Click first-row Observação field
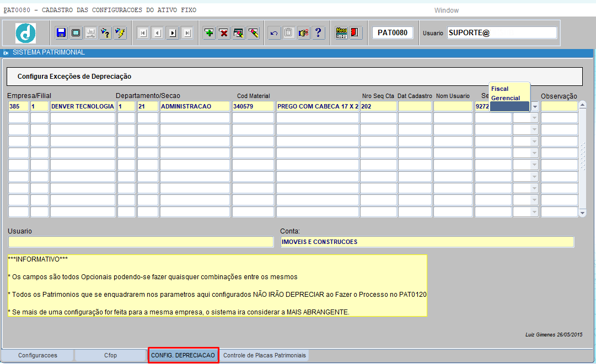Viewport: 596px width, 364px height. click(559, 106)
